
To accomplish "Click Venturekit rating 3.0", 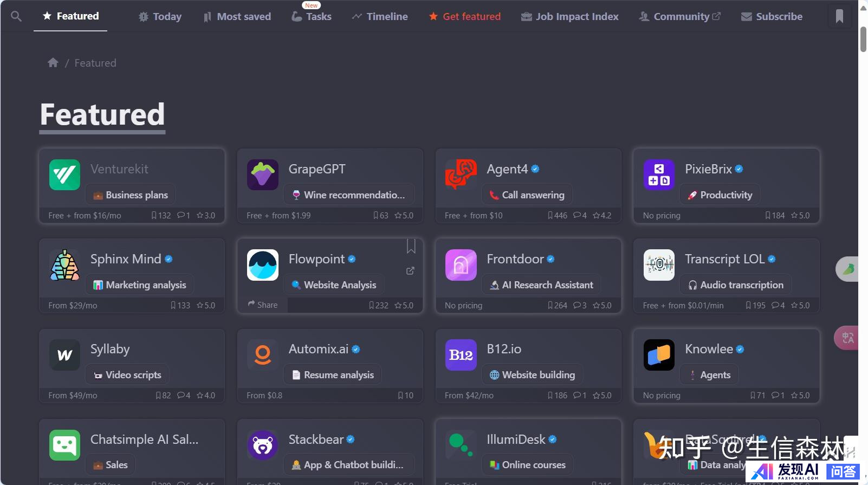I will click(206, 215).
